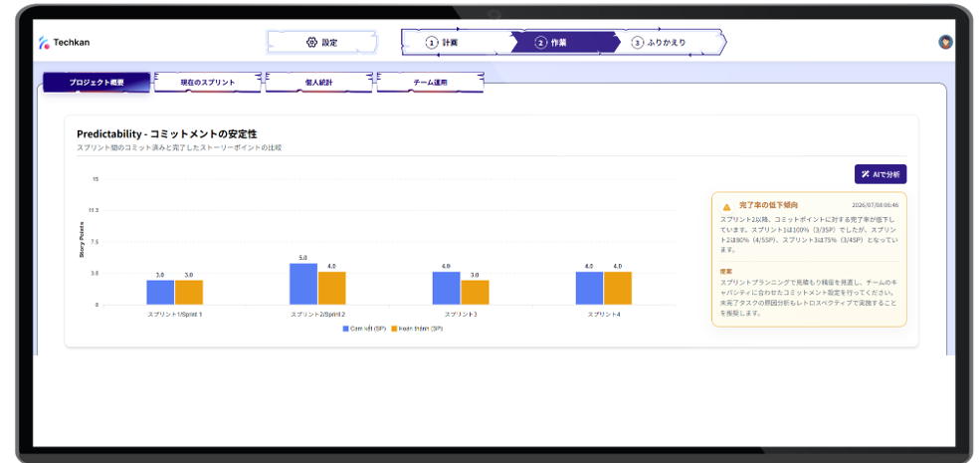Click the Techkan logo icon
The image size is (980, 463).
(44, 43)
